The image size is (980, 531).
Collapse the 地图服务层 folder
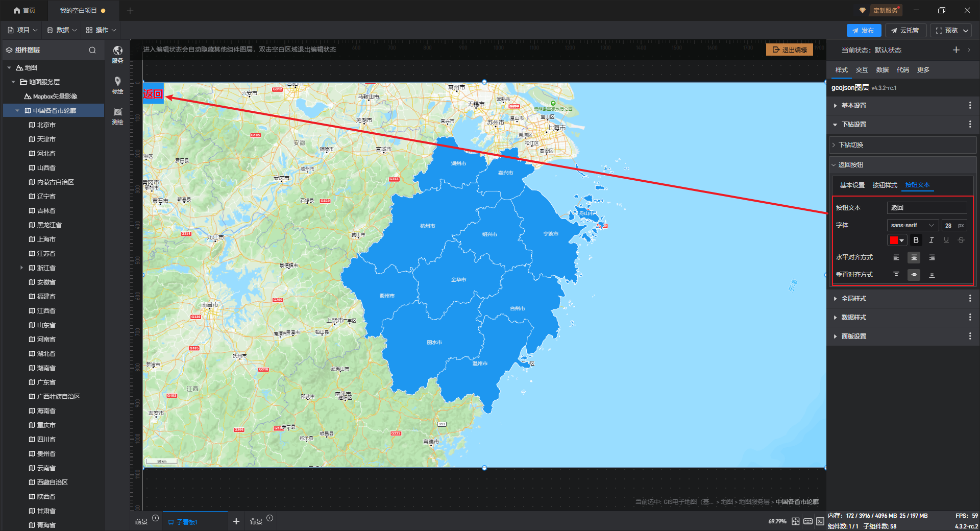point(13,82)
